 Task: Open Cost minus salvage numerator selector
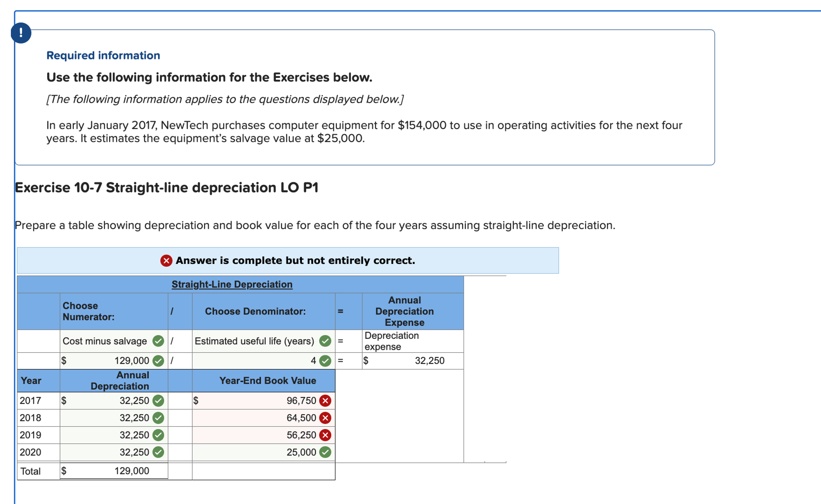(105, 341)
